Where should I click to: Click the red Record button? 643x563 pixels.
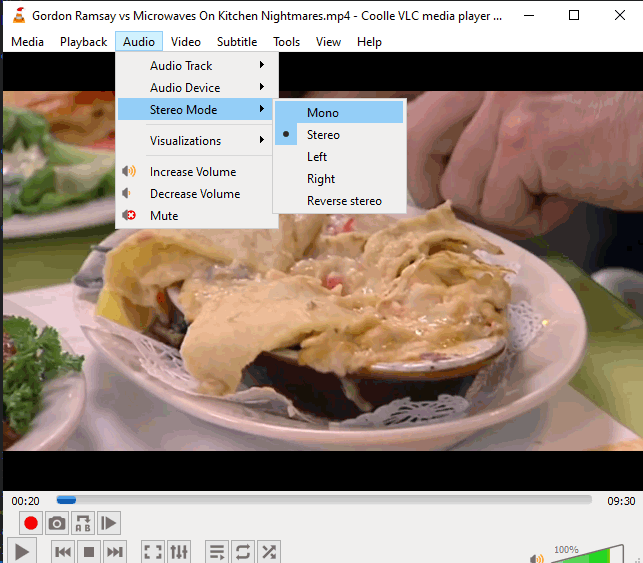point(31,523)
